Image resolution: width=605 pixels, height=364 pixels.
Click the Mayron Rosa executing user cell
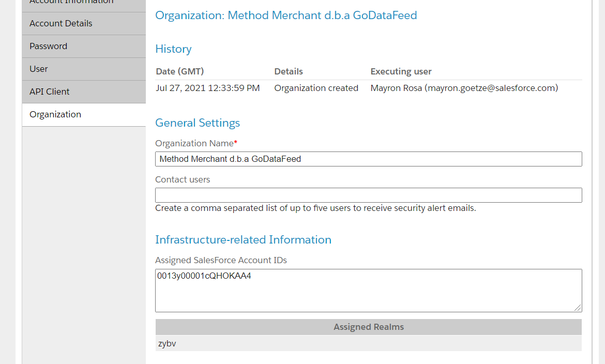[464, 88]
